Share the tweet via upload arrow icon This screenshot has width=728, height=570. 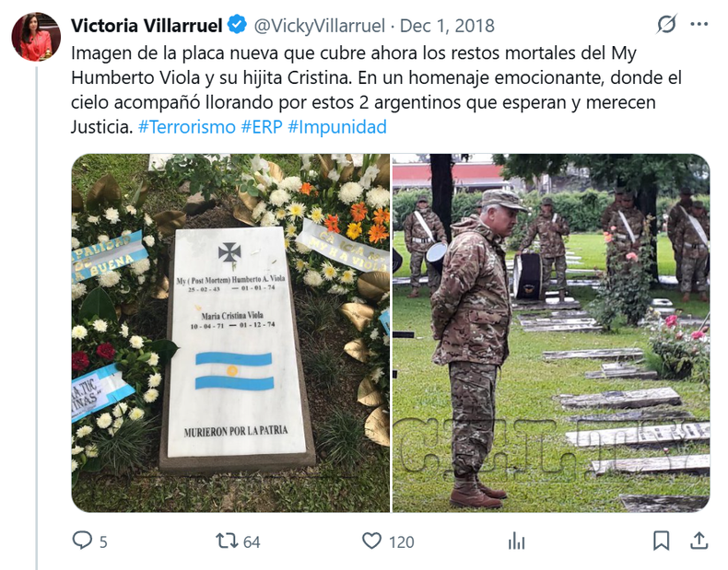click(x=699, y=541)
